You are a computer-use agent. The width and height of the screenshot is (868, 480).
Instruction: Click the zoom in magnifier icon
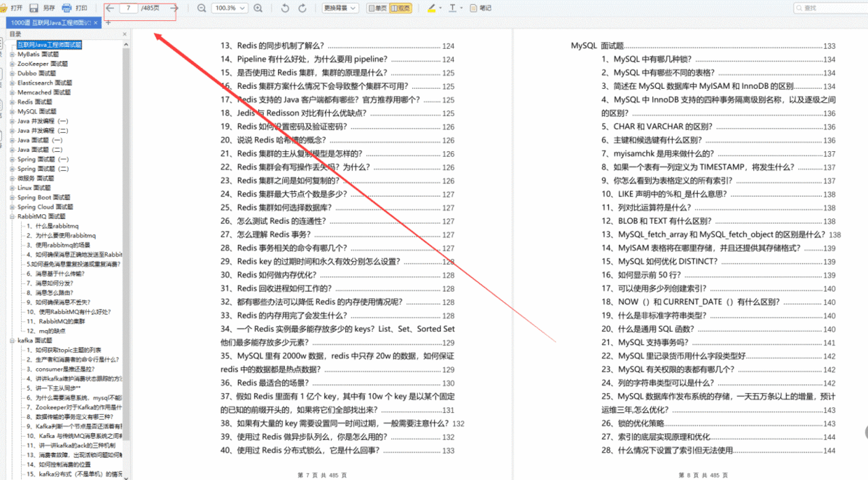pos(258,8)
